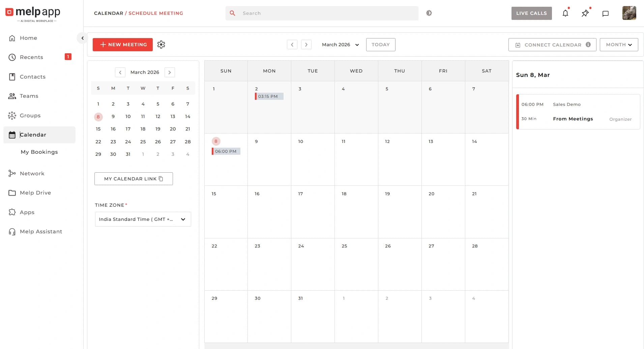
Task: Open Groups from the sidebar icon
Action: [x=12, y=115]
